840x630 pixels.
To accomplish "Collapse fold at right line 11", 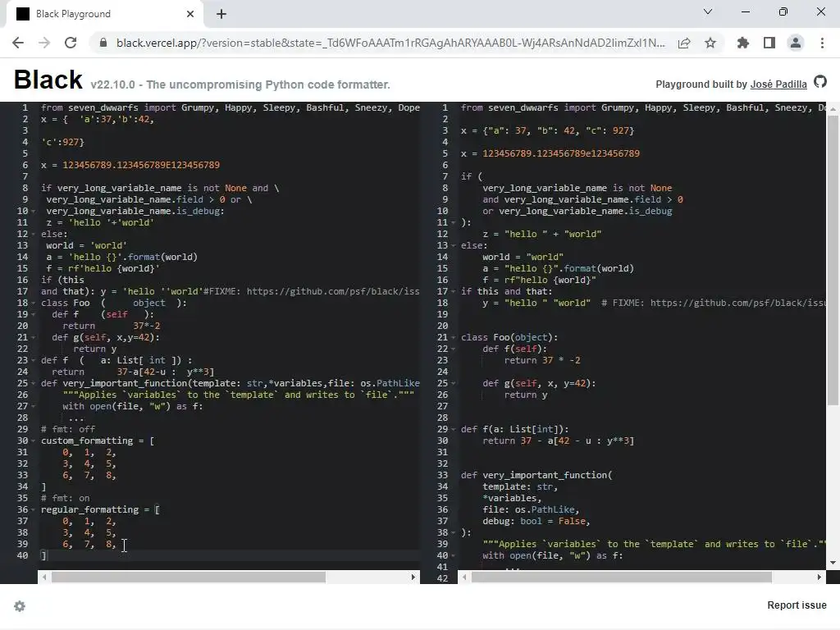I will (x=453, y=222).
